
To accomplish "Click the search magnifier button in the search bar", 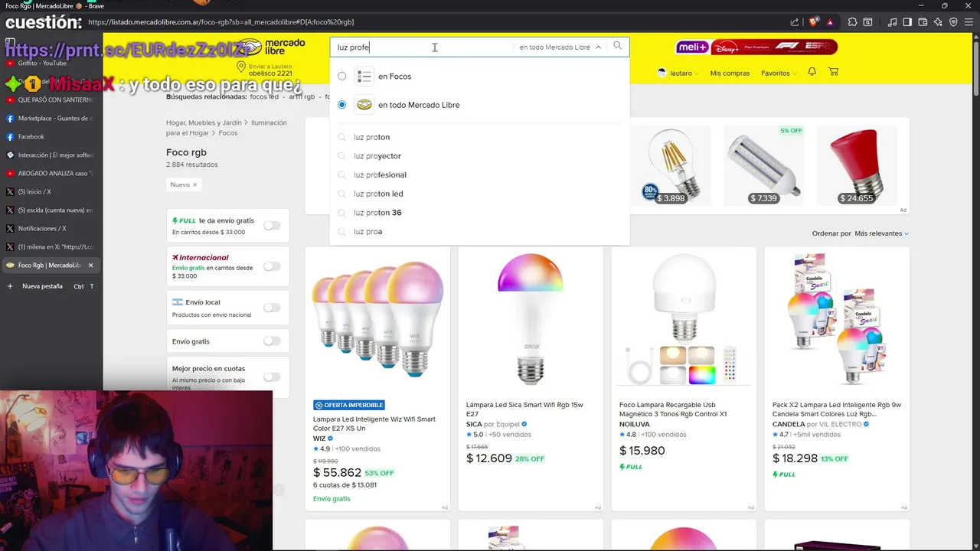I will click(x=618, y=46).
